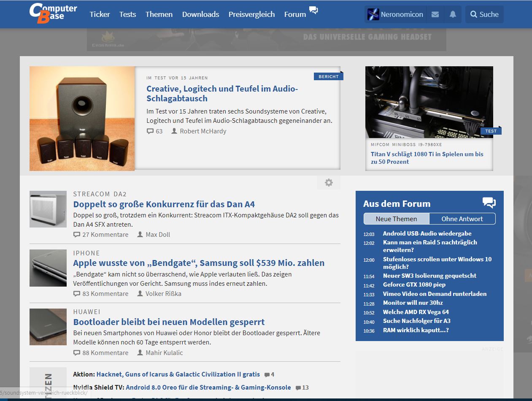This screenshot has height=401, width=532.
Task: Click the IM TEST VOR 15 JAHREN label
Action: (177, 78)
